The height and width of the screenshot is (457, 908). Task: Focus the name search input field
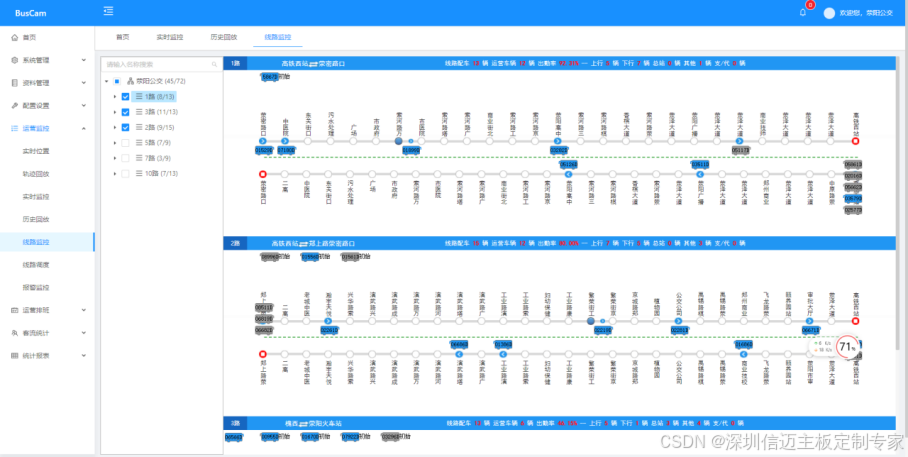155,64
